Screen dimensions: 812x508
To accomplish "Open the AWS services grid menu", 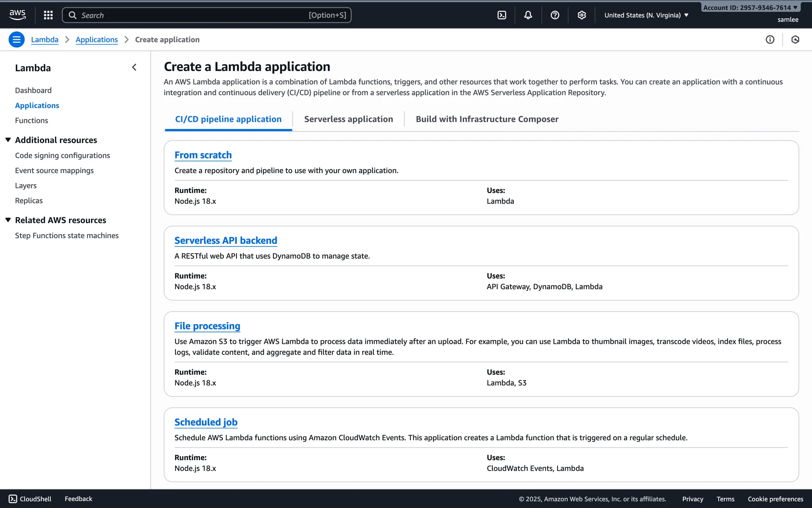I will click(x=48, y=15).
